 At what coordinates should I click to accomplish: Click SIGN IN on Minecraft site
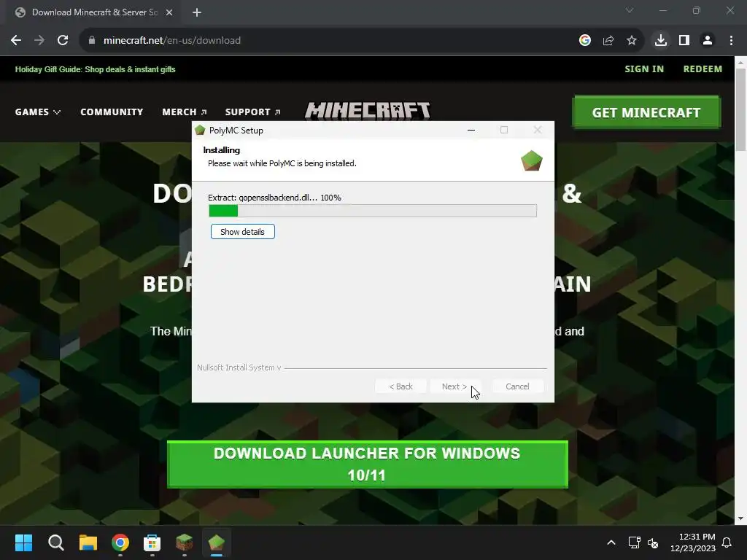pyautogui.click(x=644, y=69)
